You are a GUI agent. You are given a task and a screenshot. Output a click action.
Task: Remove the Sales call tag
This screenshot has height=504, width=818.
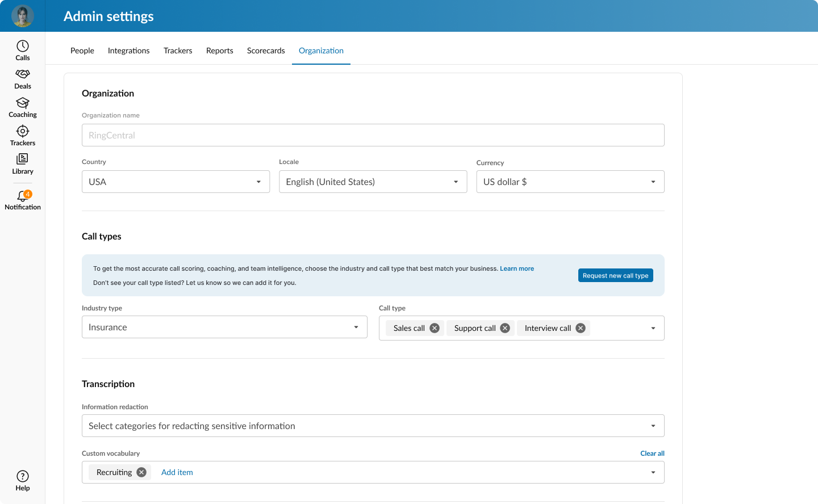point(435,328)
